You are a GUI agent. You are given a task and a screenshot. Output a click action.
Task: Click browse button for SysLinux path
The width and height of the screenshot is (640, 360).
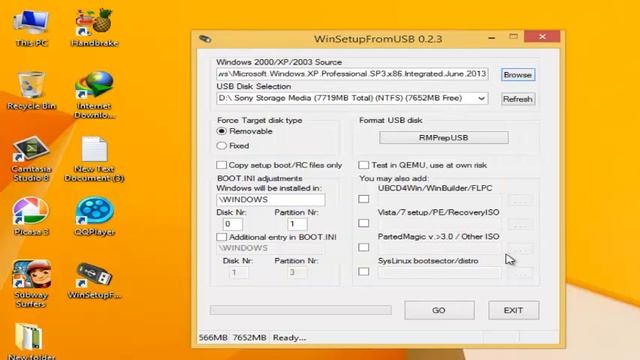click(520, 273)
